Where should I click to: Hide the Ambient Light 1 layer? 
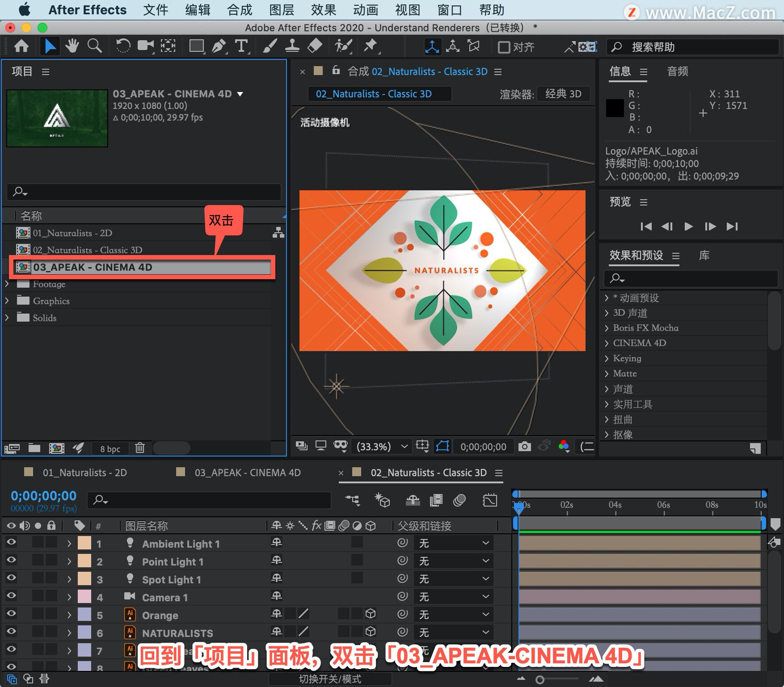pos(11,542)
